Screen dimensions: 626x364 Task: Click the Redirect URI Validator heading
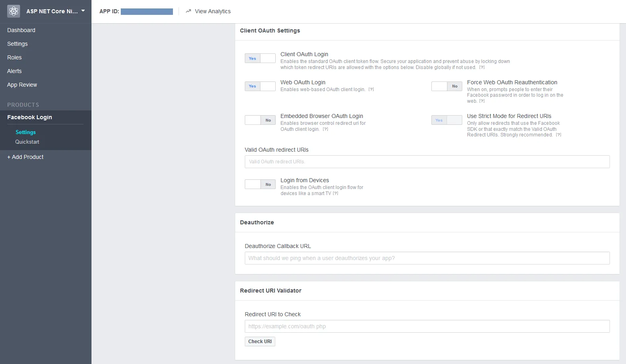coord(270,291)
